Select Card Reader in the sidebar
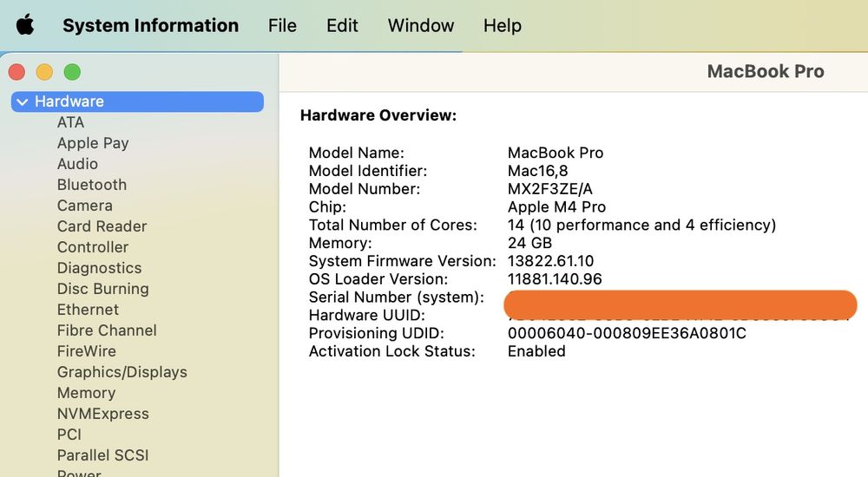 point(102,226)
